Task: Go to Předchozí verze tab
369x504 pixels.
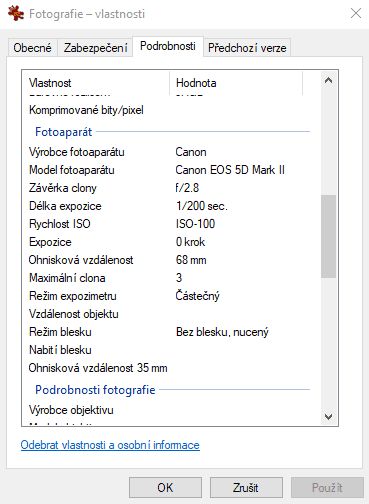Action: pyautogui.click(x=247, y=48)
